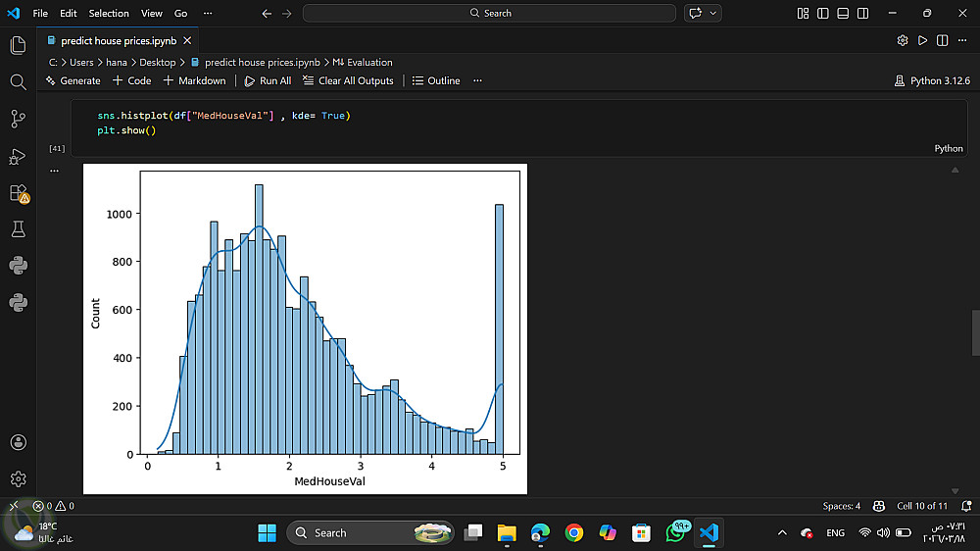Open the Testing flask view

coord(18,228)
